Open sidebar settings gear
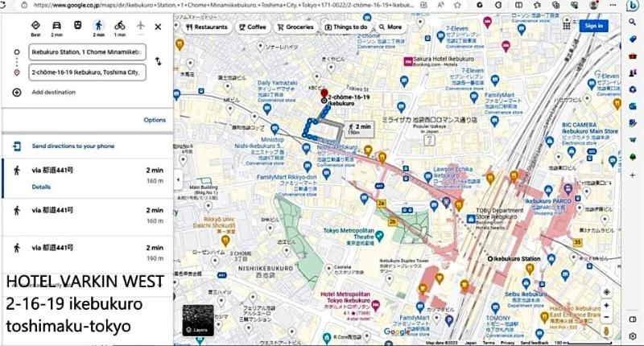 point(633,336)
